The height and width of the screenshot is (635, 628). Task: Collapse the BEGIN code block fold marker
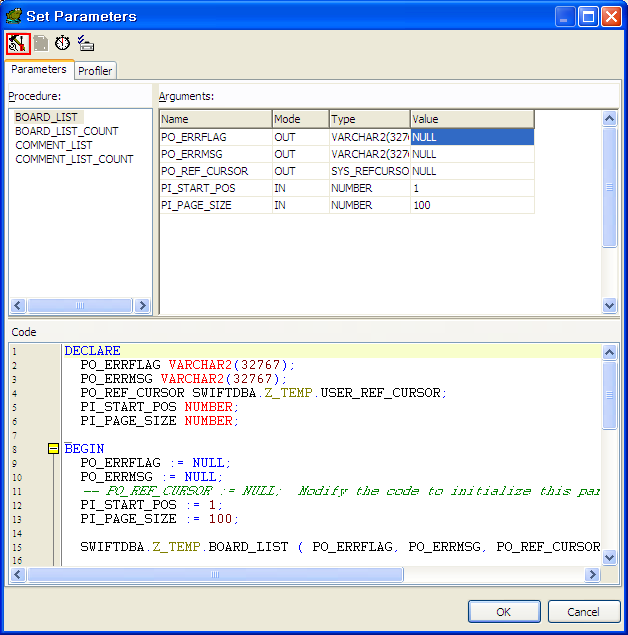click(53, 449)
